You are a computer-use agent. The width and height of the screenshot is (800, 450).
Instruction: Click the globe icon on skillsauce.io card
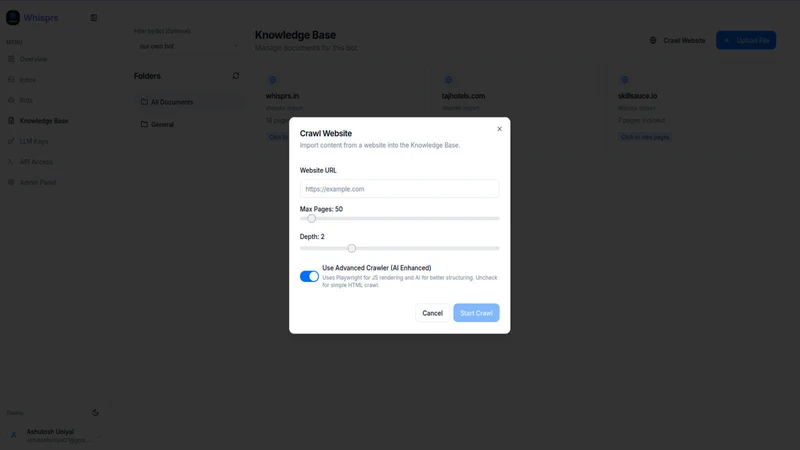pos(624,80)
